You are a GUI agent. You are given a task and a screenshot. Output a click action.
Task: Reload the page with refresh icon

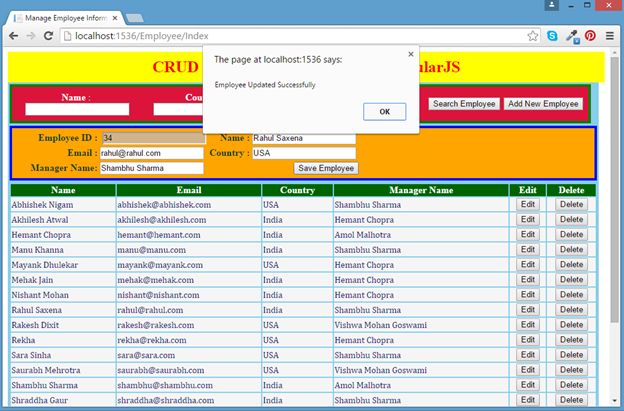point(49,36)
